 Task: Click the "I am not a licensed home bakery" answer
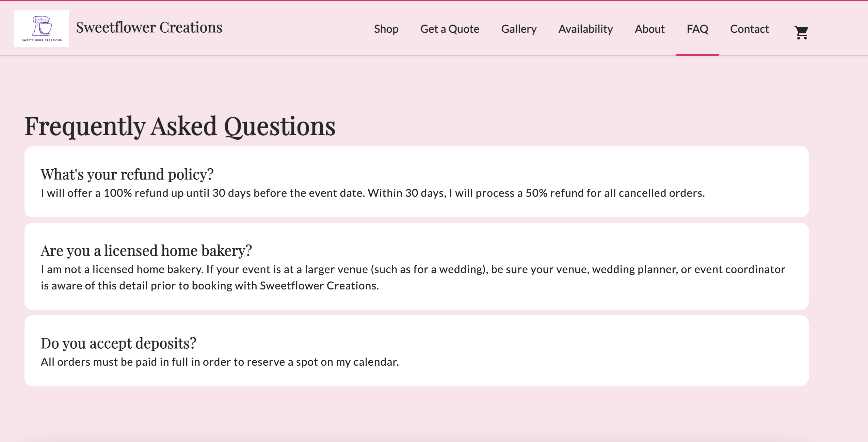click(413, 277)
